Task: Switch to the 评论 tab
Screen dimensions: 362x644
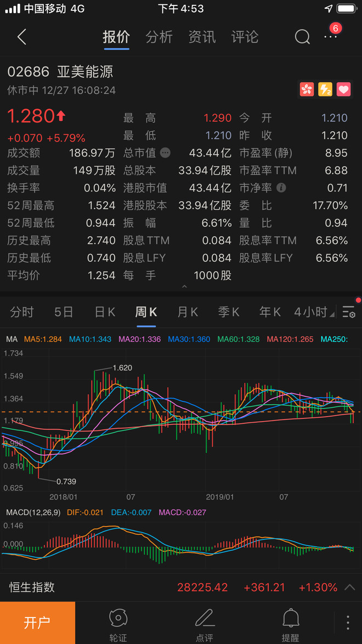Action: [x=245, y=37]
